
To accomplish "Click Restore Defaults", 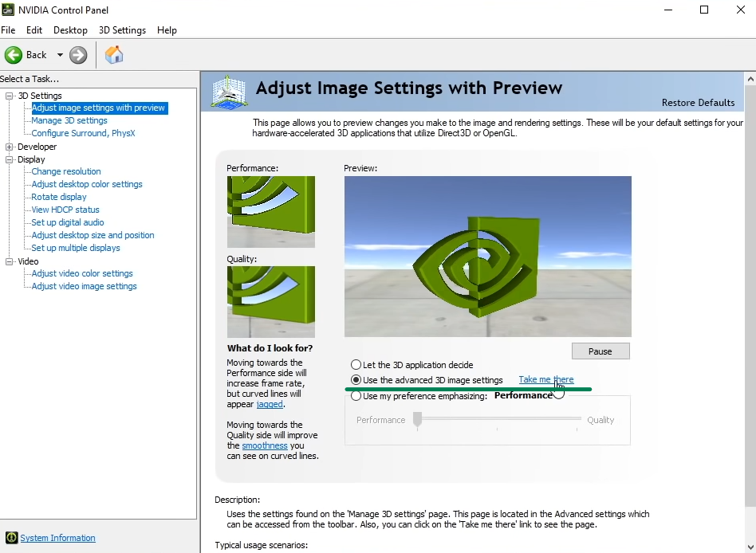I will point(698,103).
